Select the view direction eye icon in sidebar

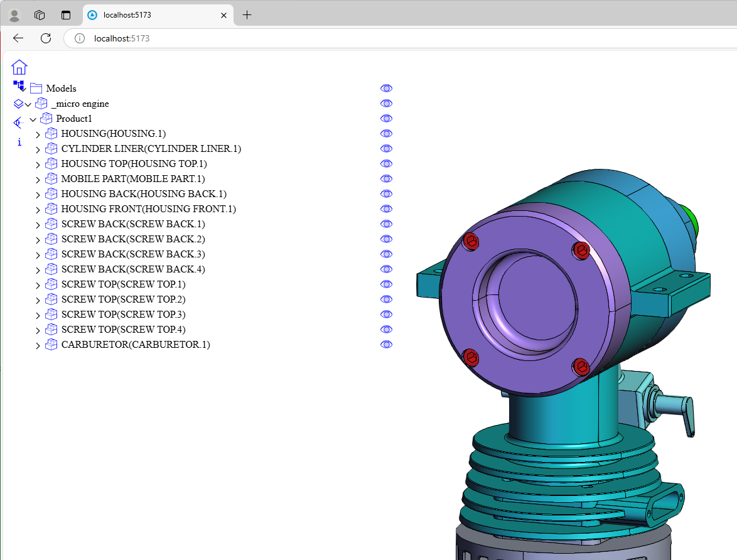point(19,123)
